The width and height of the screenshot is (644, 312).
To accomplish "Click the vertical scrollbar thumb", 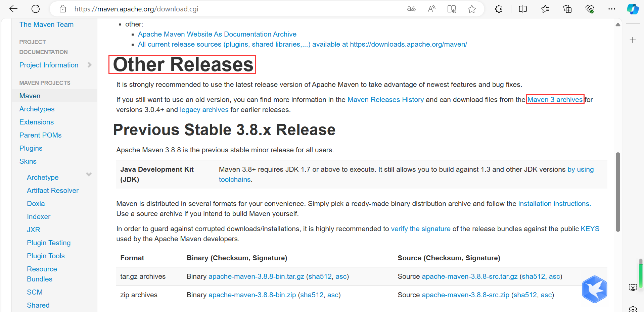I will point(618,192).
